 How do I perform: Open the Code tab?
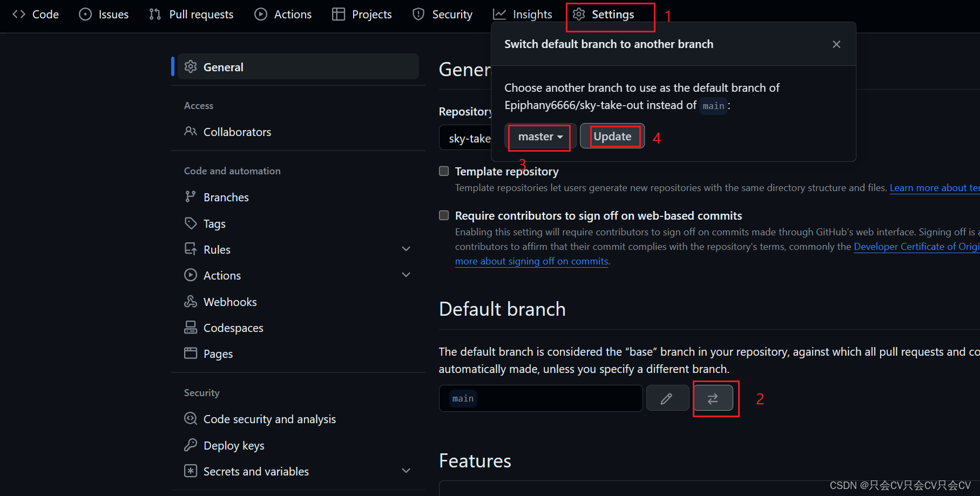pyautogui.click(x=36, y=15)
